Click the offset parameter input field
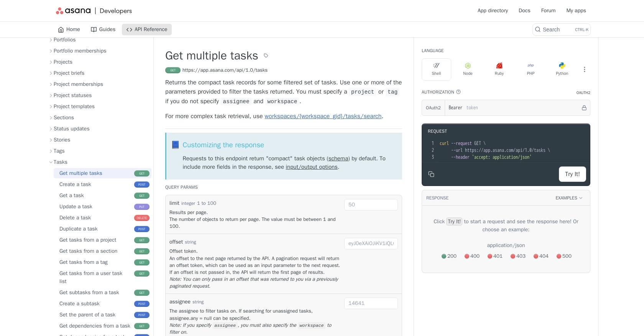The height and width of the screenshot is (336, 644). [x=371, y=244]
